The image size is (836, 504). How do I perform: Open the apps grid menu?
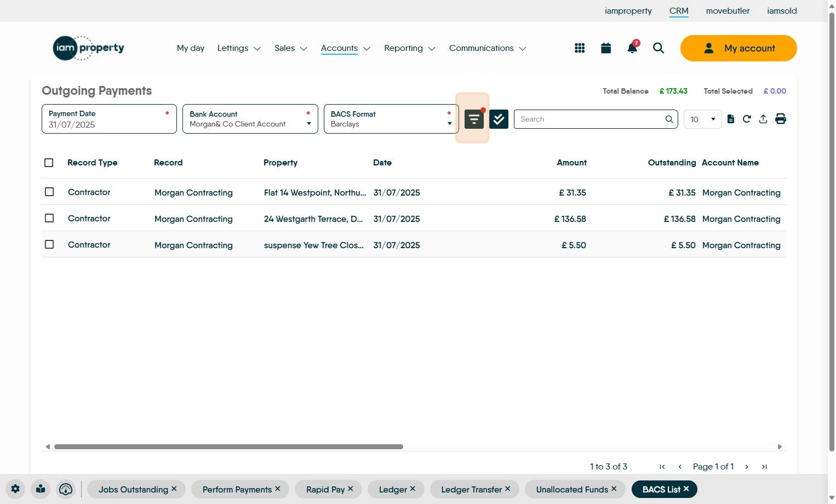[x=580, y=48]
